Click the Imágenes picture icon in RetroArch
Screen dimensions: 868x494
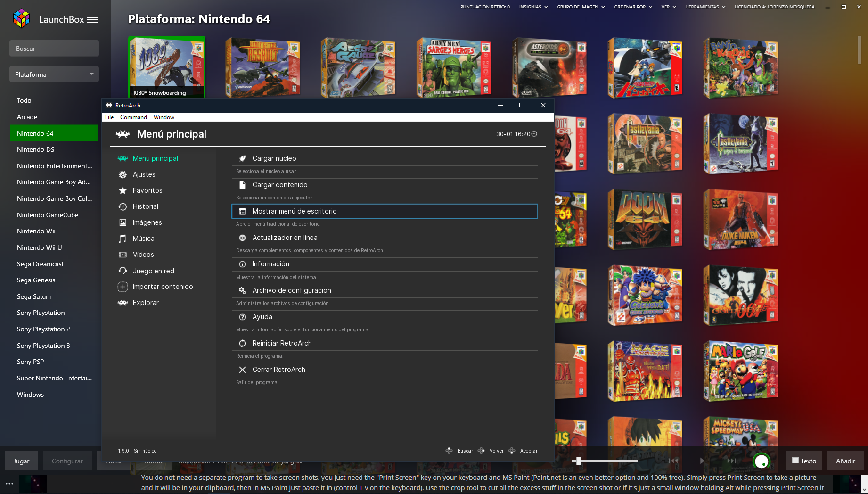tap(123, 222)
